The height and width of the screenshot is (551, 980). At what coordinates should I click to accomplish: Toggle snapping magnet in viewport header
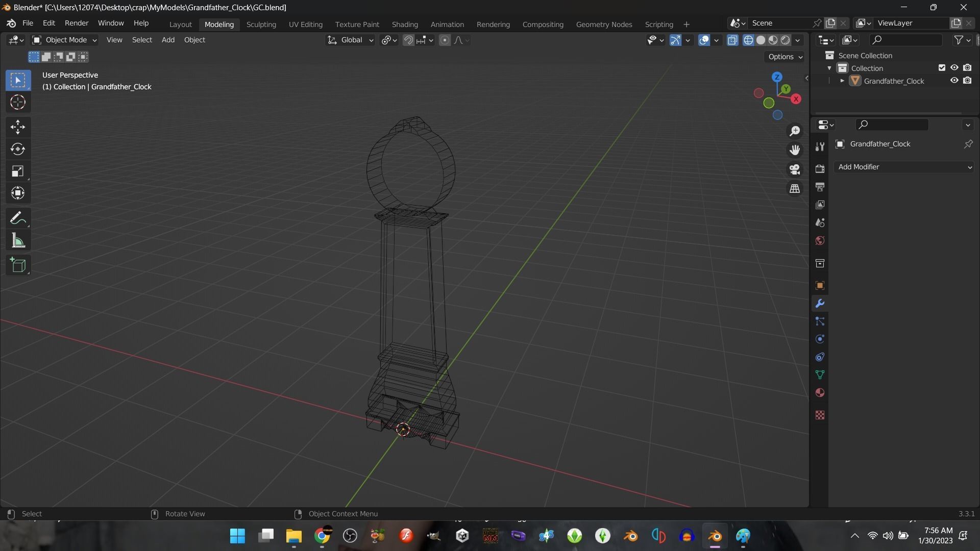(408, 40)
